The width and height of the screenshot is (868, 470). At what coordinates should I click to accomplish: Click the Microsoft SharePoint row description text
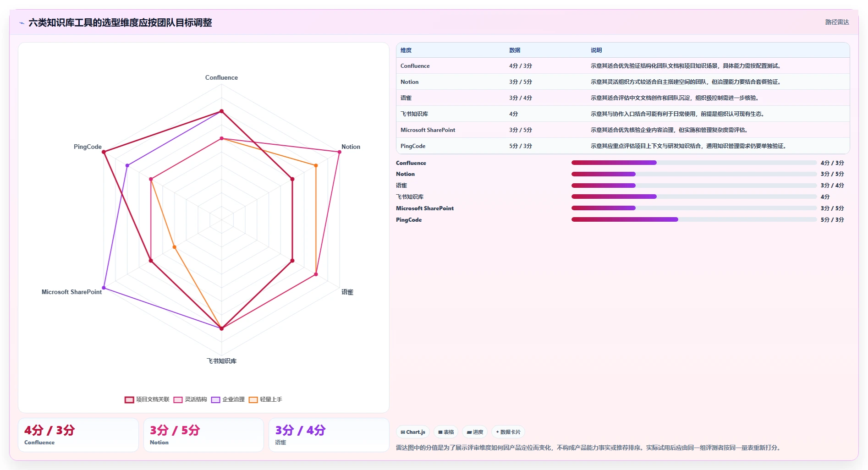click(669, 130)
